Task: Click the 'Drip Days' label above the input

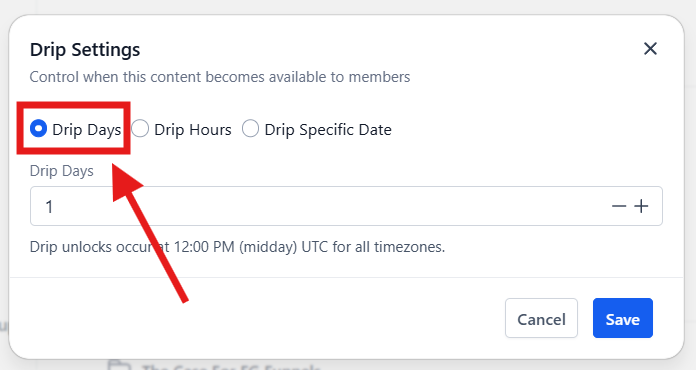Action: point(62,171)
